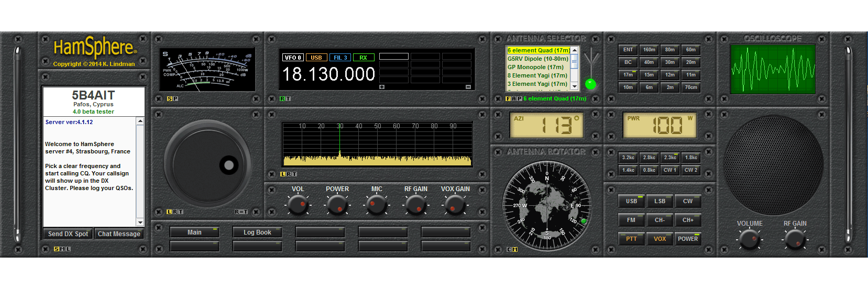Toggle the 17m band button
This screenshot has width=868, height=289.
click(628, 75)
